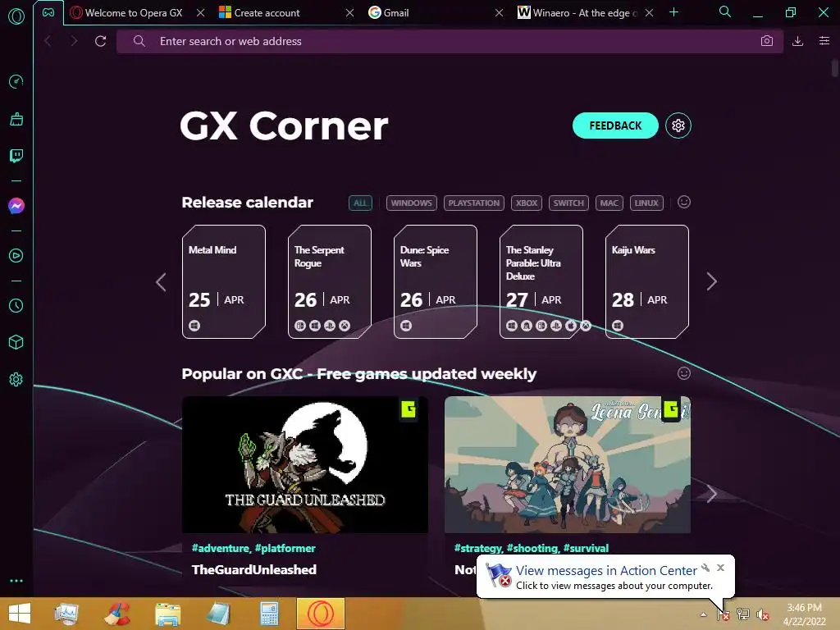Open TheGuardUnleashed title link
The image size is (840, 630).
[254, 569]
